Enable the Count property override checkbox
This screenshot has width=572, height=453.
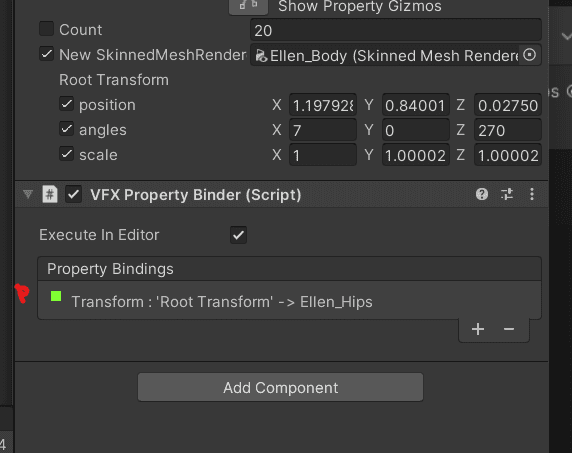(46, 29)
